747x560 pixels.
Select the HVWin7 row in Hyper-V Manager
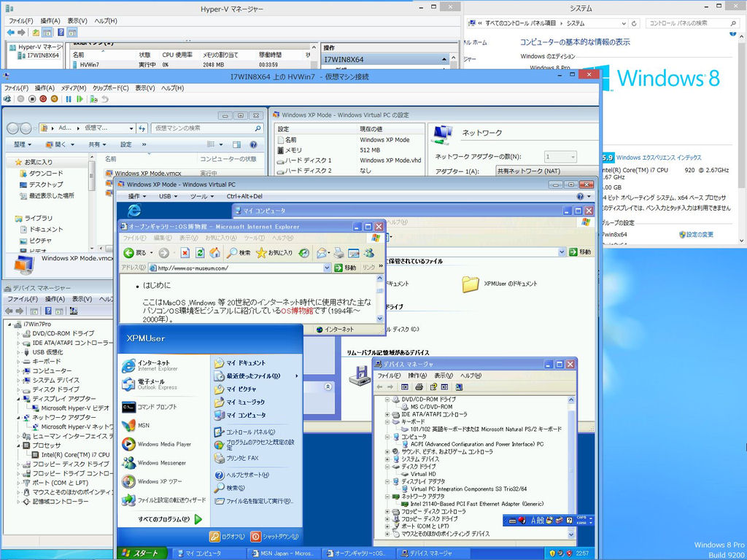coord(190,64)
